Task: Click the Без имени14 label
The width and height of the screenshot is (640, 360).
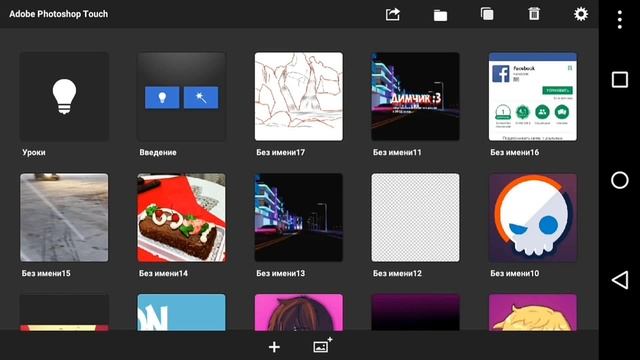Action: pos(163,273)
